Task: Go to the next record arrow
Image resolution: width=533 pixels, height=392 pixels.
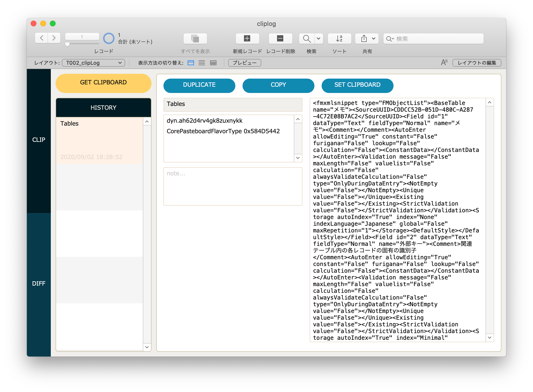Action: click(x=54, y=38)
